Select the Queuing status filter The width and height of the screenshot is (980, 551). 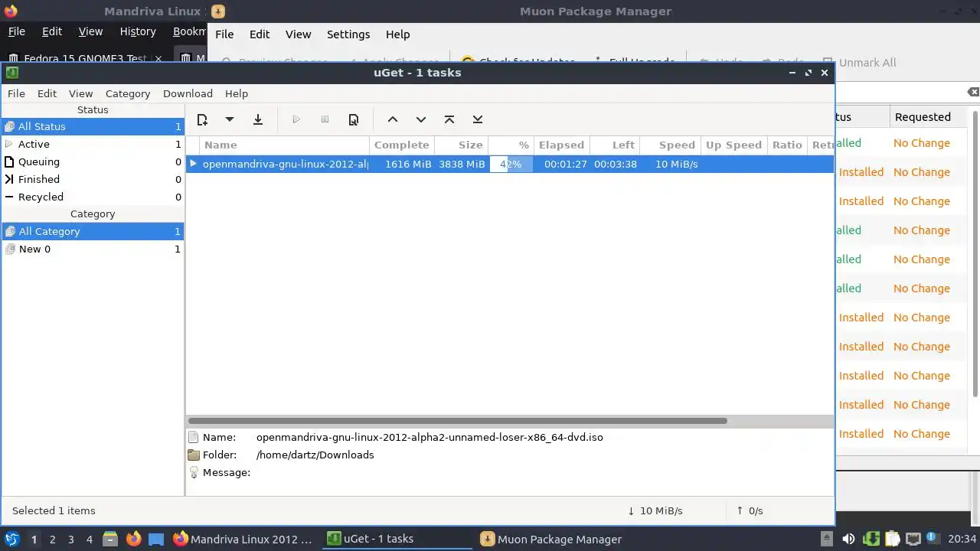point(93,161)
